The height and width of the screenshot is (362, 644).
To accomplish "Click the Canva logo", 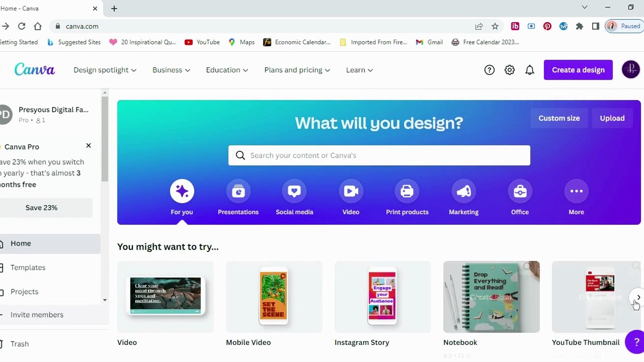I will click(x=35, y=69).
